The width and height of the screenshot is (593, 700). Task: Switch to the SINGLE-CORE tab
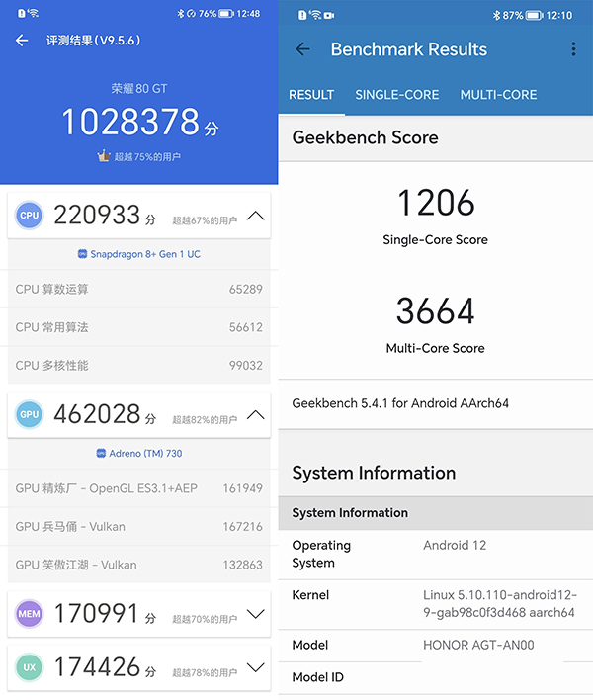396,95
